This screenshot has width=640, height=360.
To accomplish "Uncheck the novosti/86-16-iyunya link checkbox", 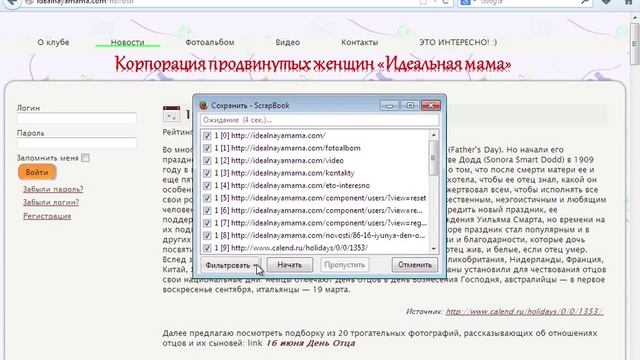I will tap(207, 236).
